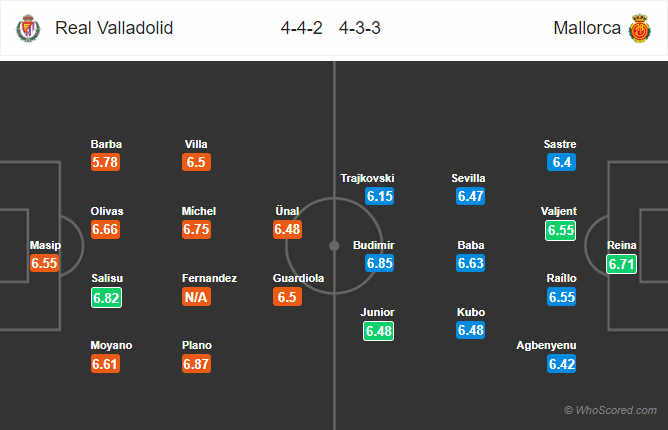Click Agbenyenu's 6.42 rating badge
Screen dimensions: 668x430
(x=562, y=365)
